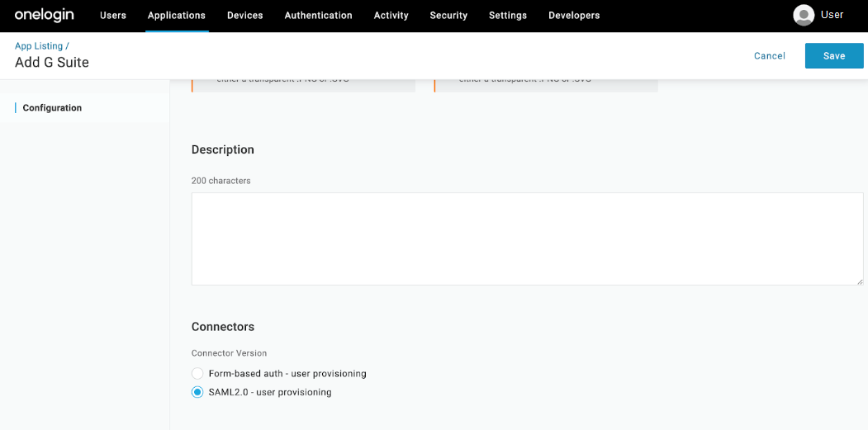Go back to App Listing breadcrumb
Viewport: 868px width, 430px height.
pos(40,46)
